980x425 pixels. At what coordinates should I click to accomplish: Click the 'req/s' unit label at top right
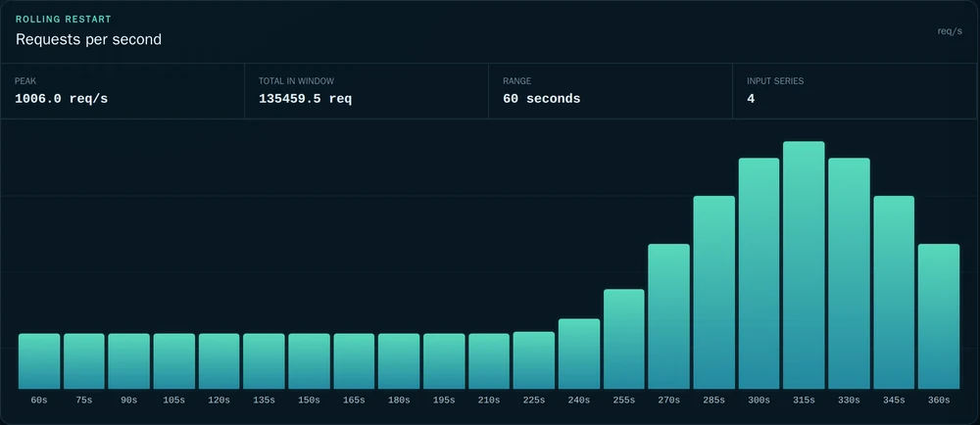(950, 30)
